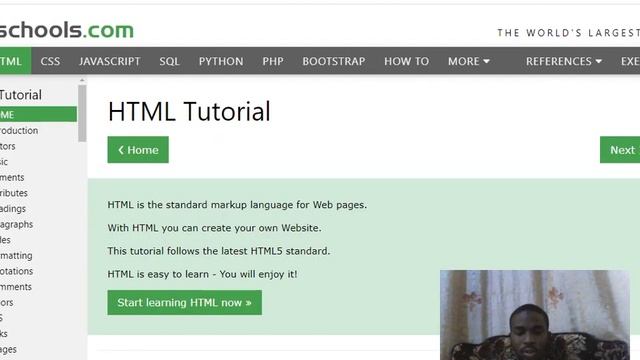Screen dimensions: 640x360
Task: Select SQL in the top navigation bar
Action: 169,61
